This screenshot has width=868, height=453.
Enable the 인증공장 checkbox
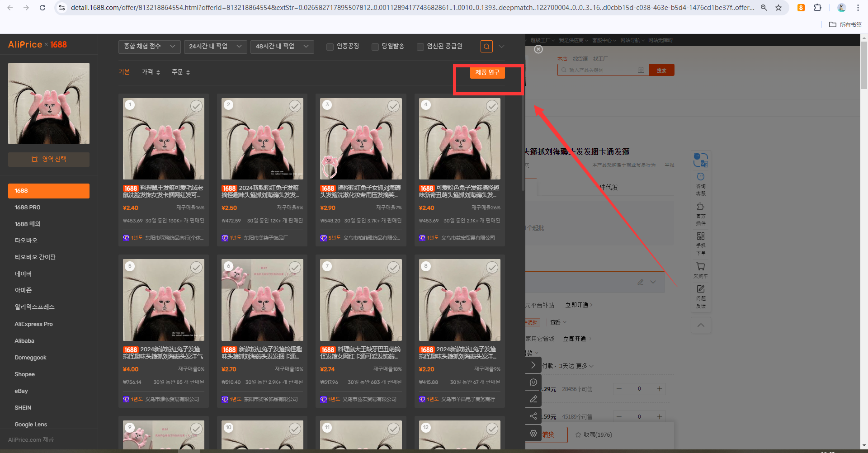point(330,47)
